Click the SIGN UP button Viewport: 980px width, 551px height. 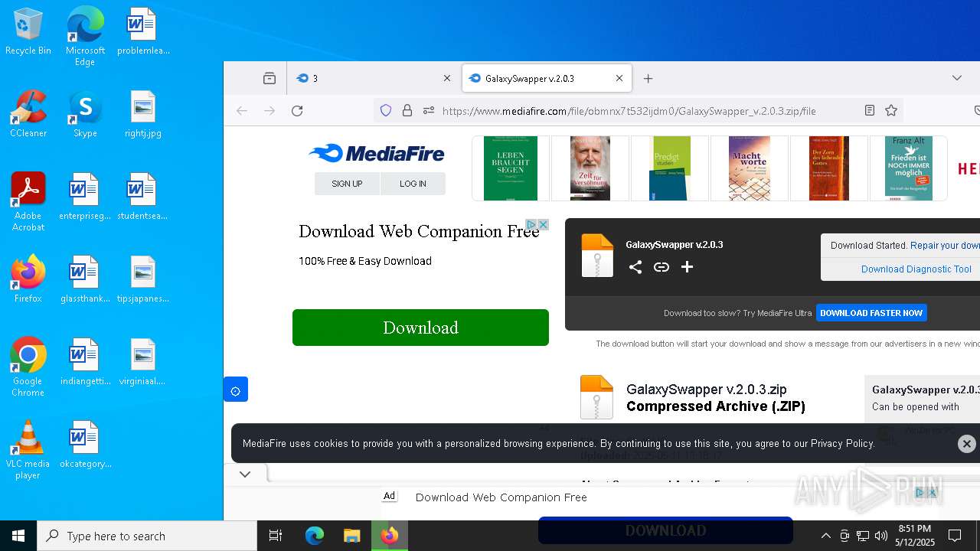pos(347,184)
